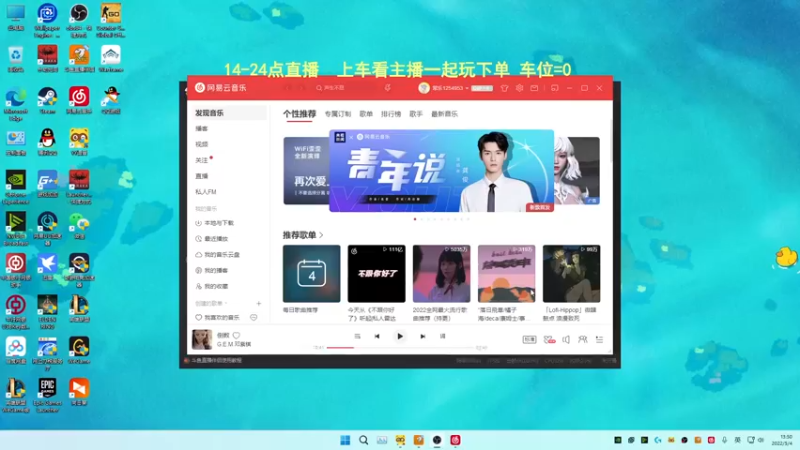Open the user avatar profile
Image resolution: width=800 pixels, height=450 pixels.
423,88
